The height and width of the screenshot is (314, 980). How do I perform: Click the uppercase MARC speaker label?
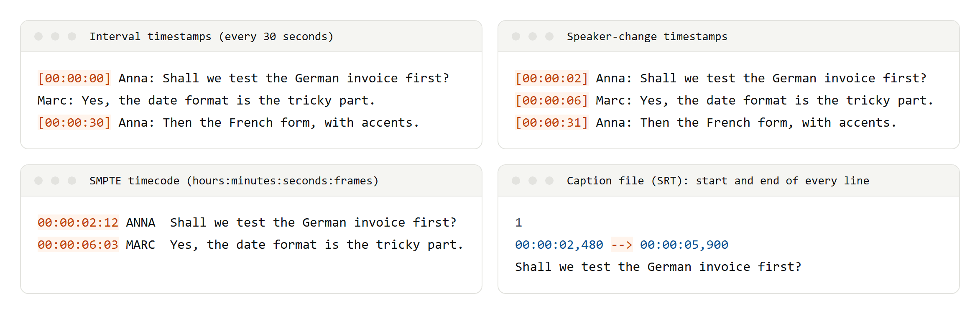[140, 245]
